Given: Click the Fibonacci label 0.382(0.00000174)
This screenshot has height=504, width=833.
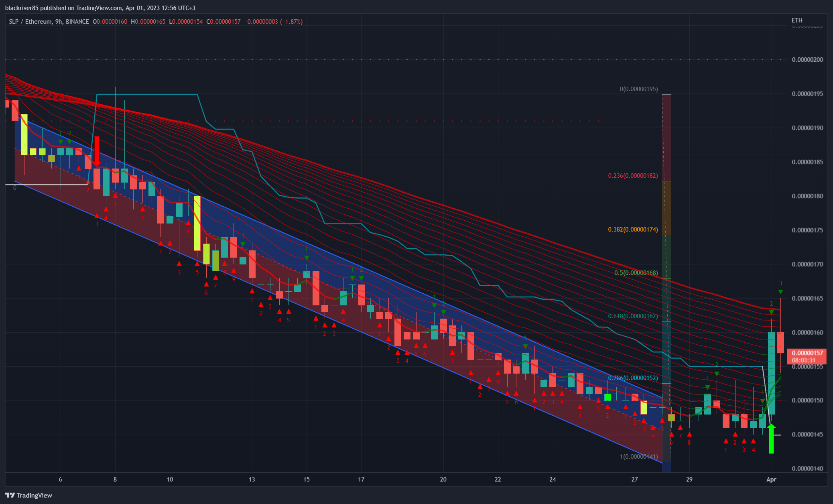Looking at the screenshot, I should [633, 230].
